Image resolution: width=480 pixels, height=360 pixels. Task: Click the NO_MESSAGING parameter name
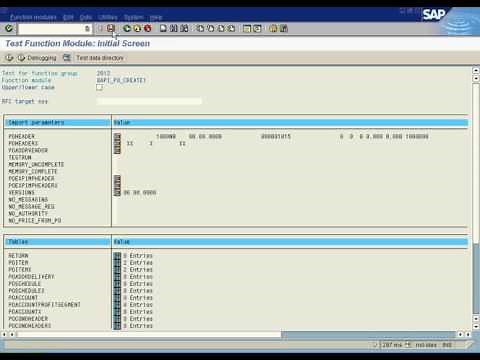click(28, 199)
